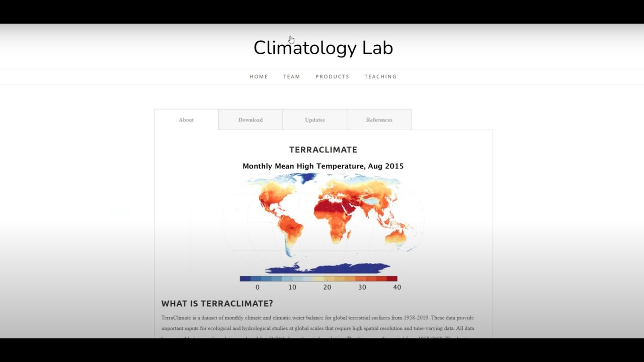The height and width of the screenshot is (362, 644).
Task: Open the TEACHING menu item
Action: (x=381, y=76)
